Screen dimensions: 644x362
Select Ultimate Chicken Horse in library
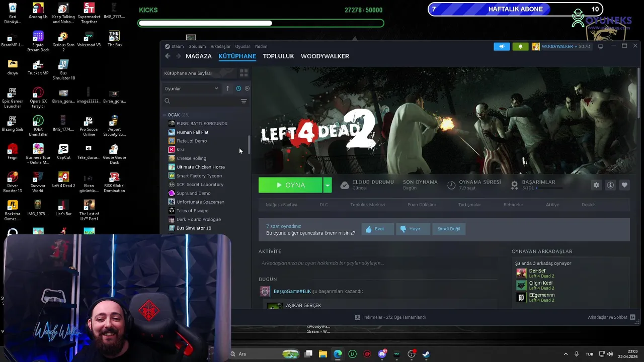click(200, 167)
